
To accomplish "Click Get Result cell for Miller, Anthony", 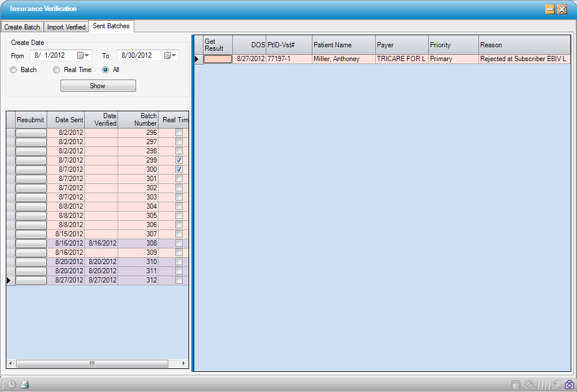I will [x=218, y=59].
